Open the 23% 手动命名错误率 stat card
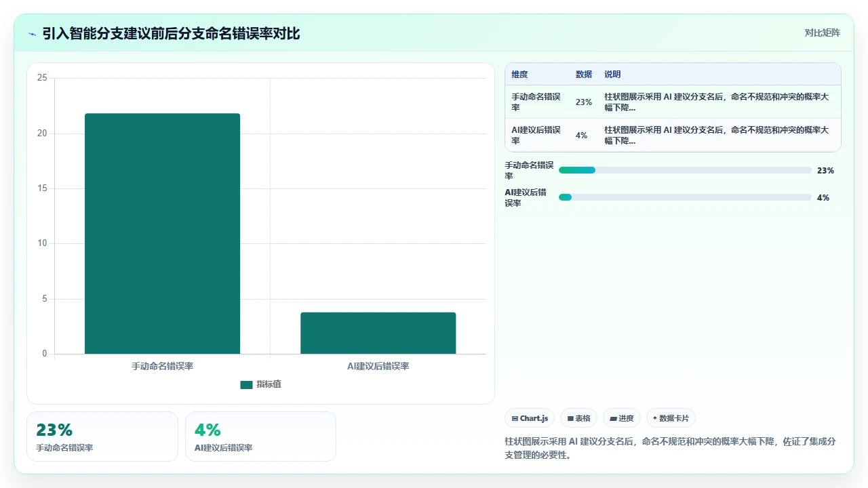 (102, 436)
